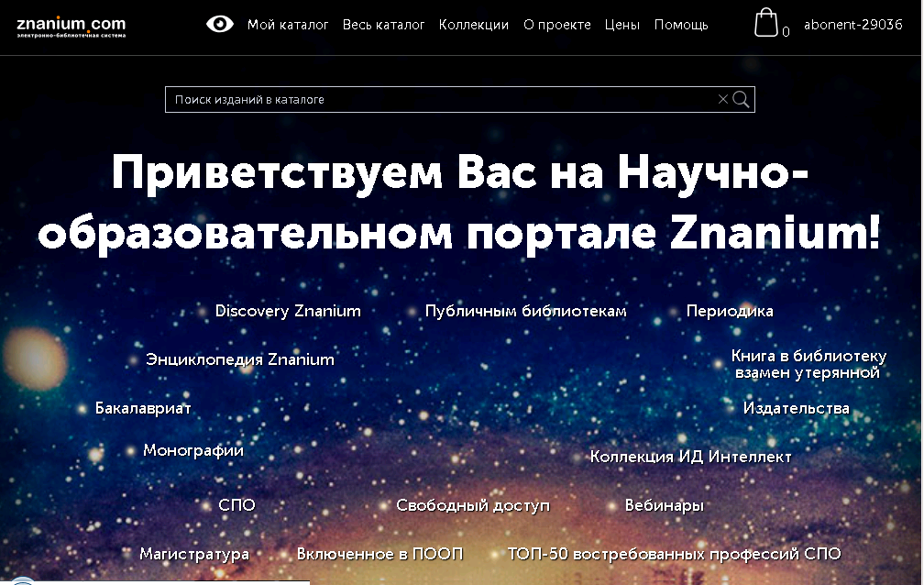This screenshot has height=585, width=924.
Task: Go to Коллекции in top menu
Action: (x=474, y=25)
